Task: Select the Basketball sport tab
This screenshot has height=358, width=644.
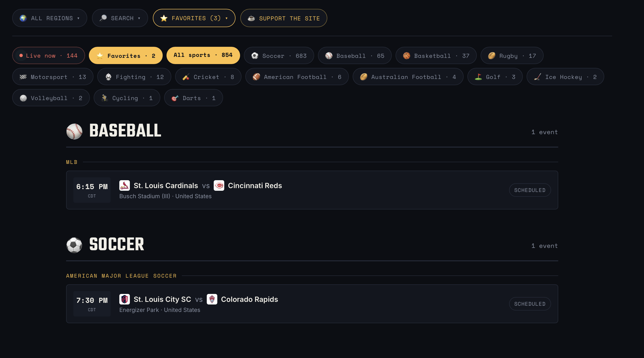Action: (x=436, y=56)
